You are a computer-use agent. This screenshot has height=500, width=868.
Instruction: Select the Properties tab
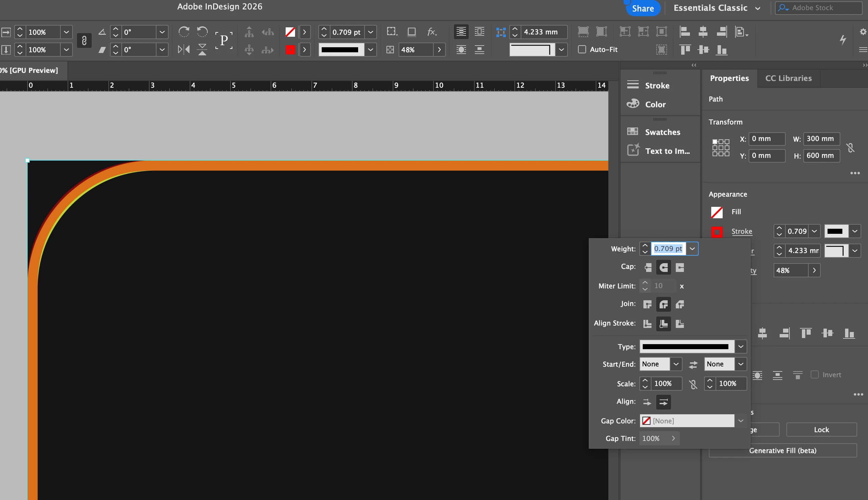pyautogui.click(x=729, y=78)
